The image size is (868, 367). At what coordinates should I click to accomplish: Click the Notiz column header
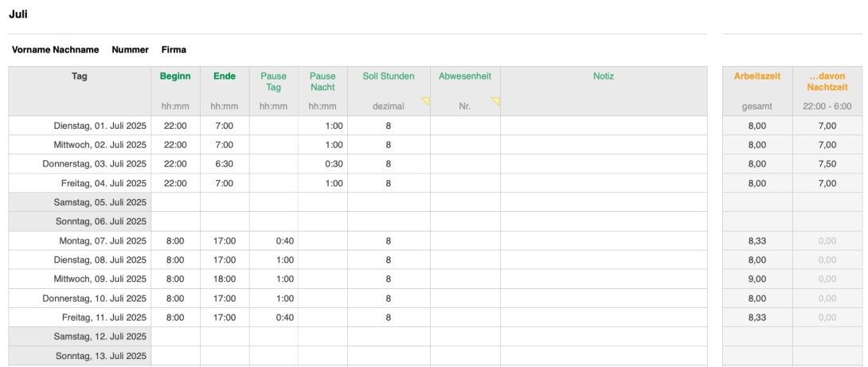click(x=604, y=76)
